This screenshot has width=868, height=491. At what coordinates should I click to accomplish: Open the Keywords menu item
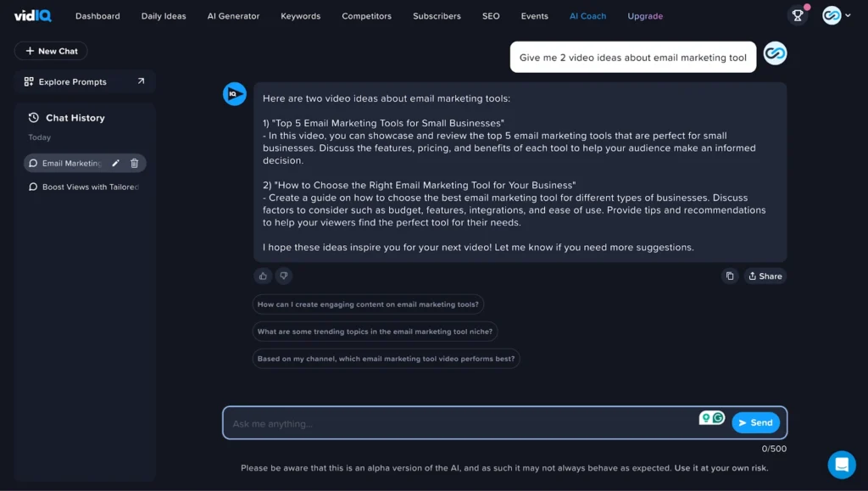pyautogui.click(x=301, y=16)
